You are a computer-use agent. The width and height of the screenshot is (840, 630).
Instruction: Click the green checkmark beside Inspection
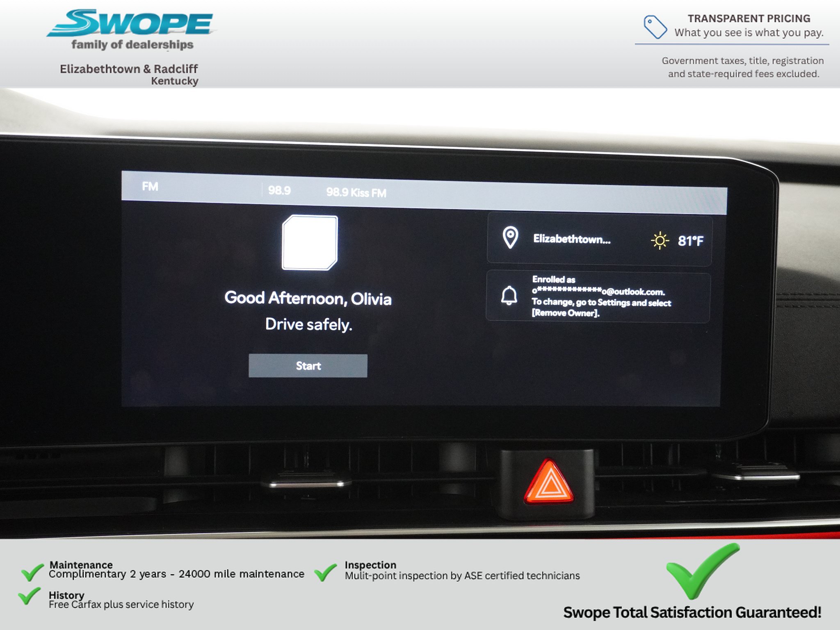325,572
